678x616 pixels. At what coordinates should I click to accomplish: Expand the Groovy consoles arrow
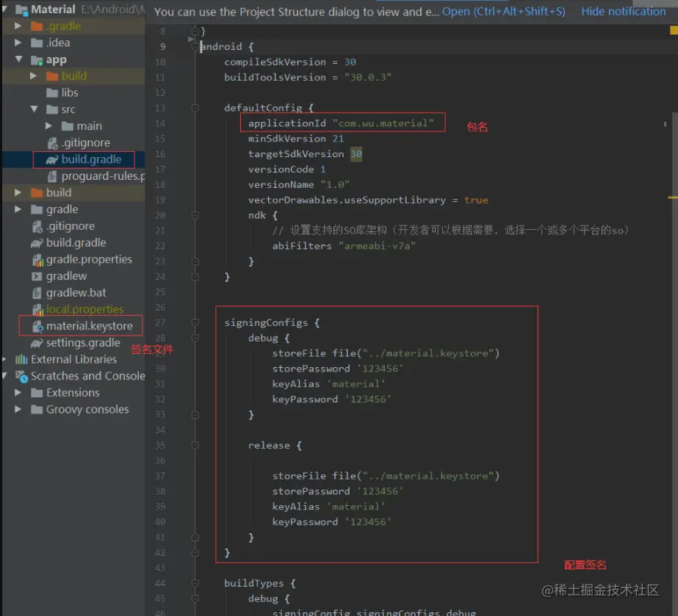(x=18, y=409)
